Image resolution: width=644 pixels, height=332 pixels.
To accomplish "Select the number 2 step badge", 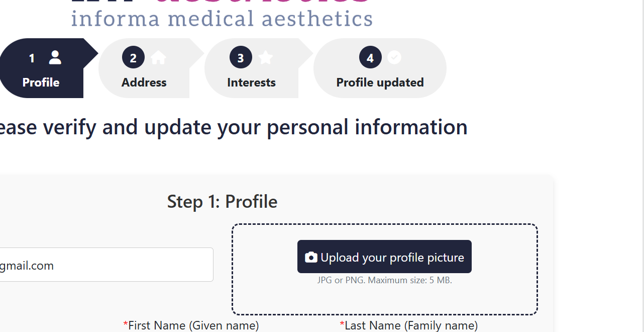I will [133, 58].
